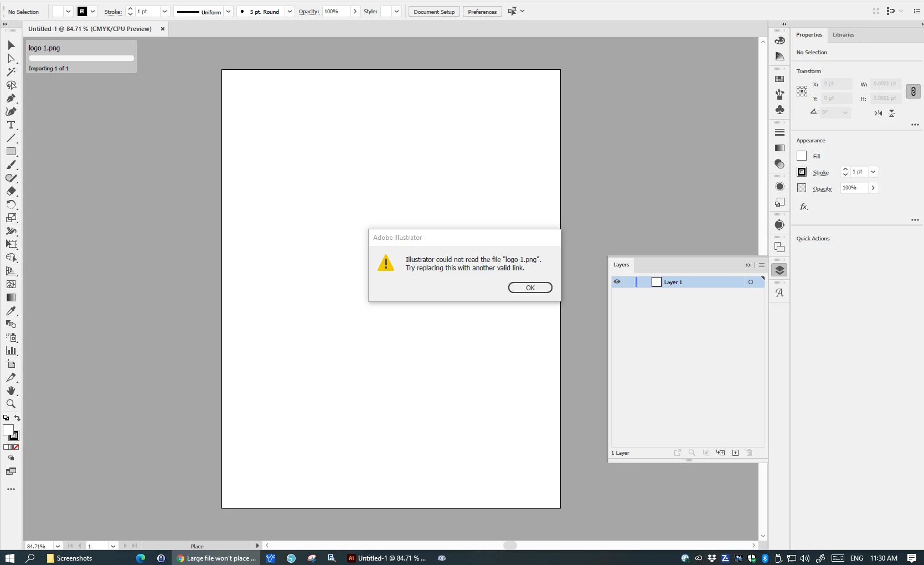Select the Line Segment tool
This screenshot has height=565, width=924.
[11, 138]
